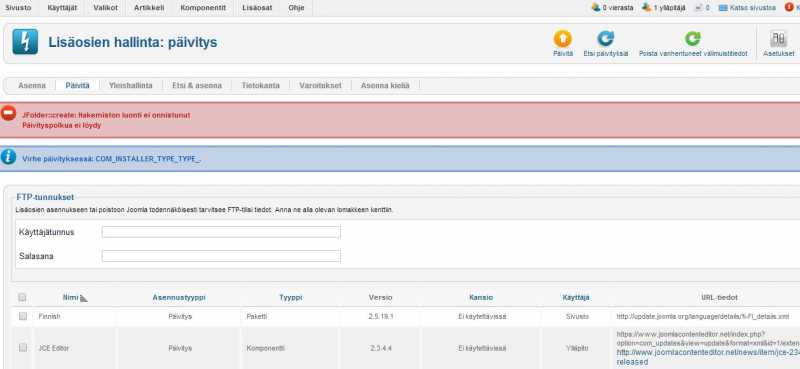
Task: Open Asetukset options icon
Action: (x=779, y=39)
